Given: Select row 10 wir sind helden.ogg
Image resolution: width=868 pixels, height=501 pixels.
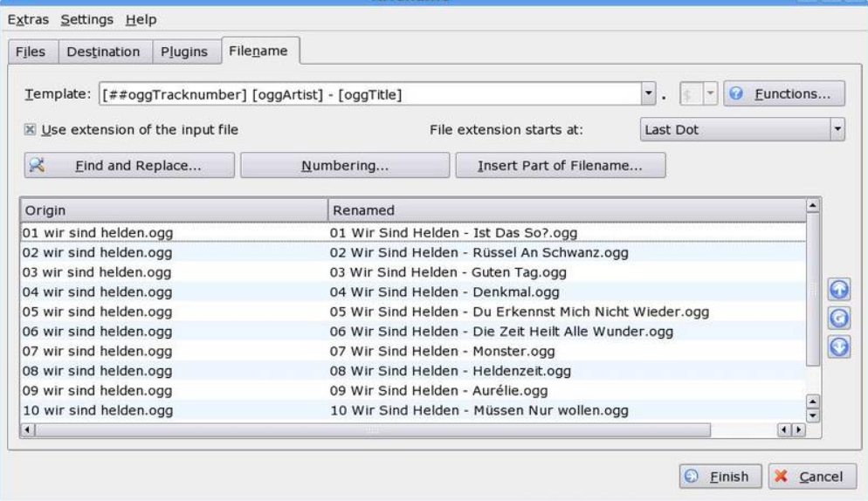Looking at the screenshot, I should pyautogui.click(x=414, y=411).
